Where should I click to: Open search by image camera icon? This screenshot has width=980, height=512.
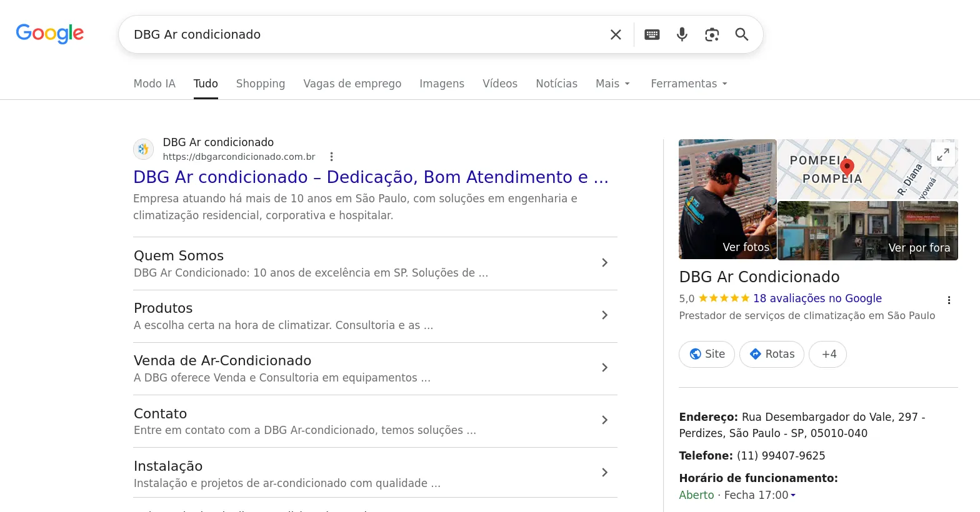pos(712,34)
